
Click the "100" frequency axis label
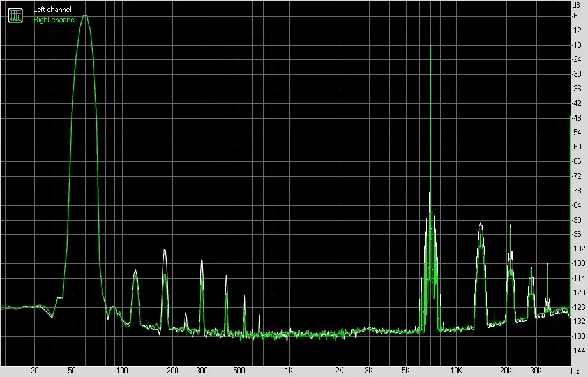pos(122,371)
